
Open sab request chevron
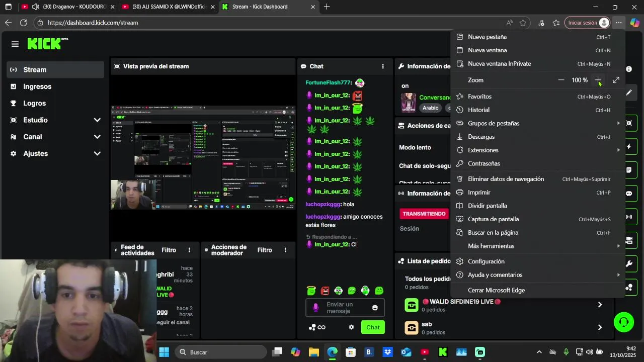599,327
